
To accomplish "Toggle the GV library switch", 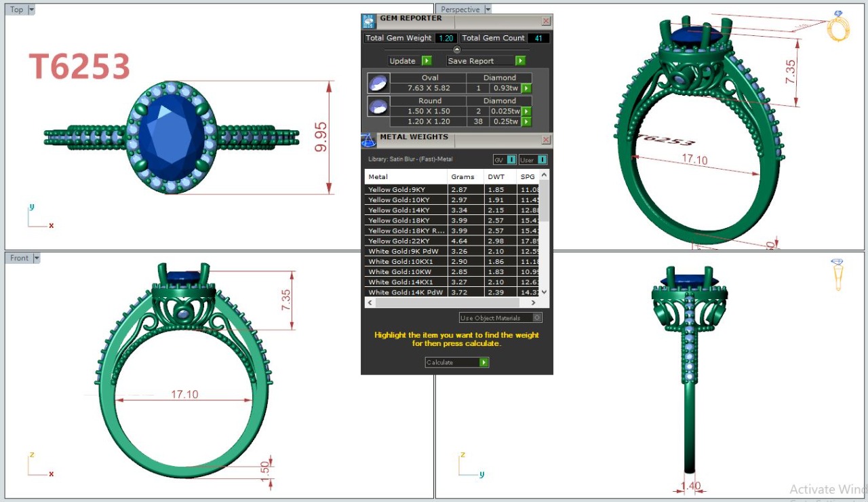I will 505,160.
